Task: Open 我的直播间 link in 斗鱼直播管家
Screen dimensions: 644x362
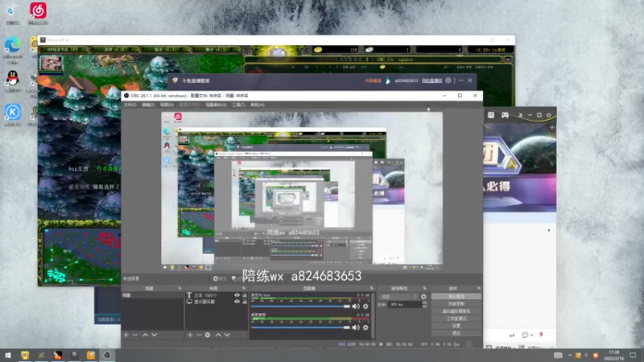Action: tap(431, 80)
